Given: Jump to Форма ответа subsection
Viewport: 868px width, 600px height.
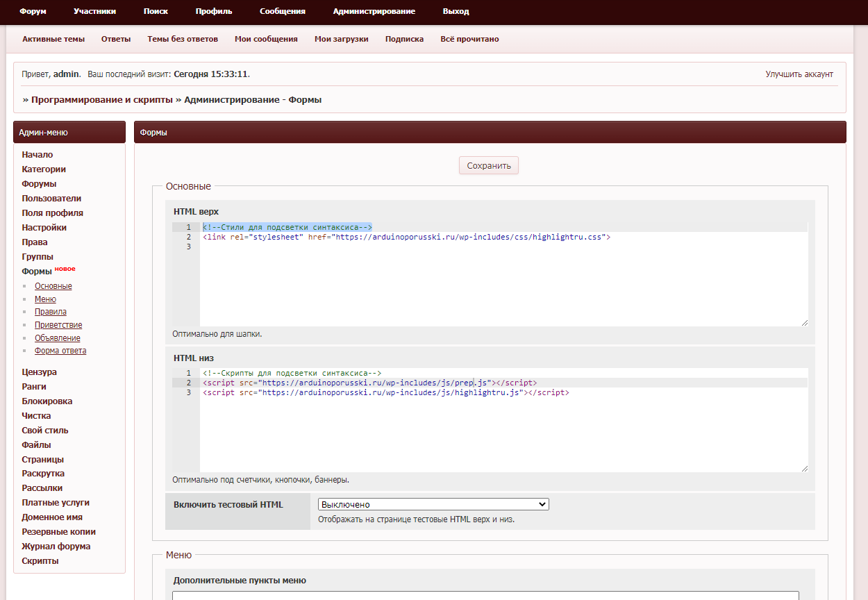Looking at the screenshot, I should (60, 351).
